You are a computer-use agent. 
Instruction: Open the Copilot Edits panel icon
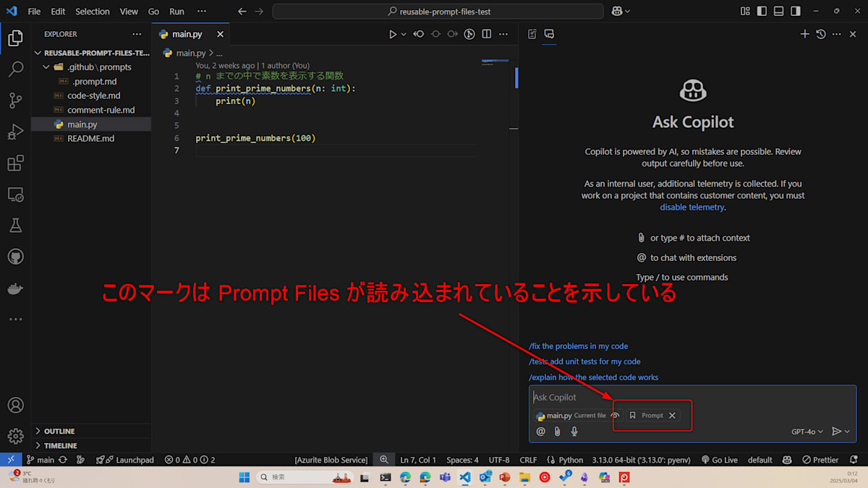532,34
